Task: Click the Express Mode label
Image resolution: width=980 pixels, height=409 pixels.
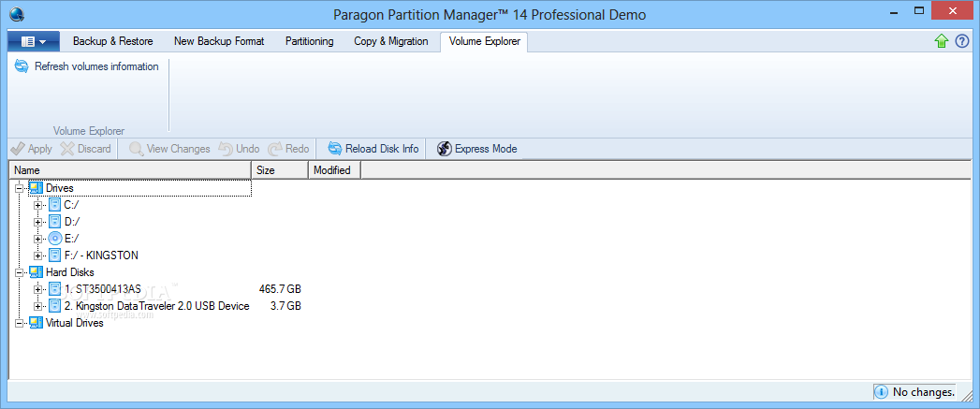Action: (486, 149)
